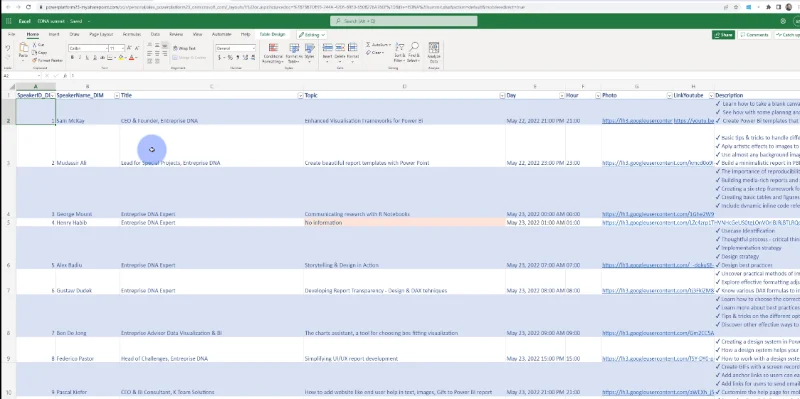Decrease font size with smaller A
The height and width of the screenshot is (399, 800).
pos(137,48)
